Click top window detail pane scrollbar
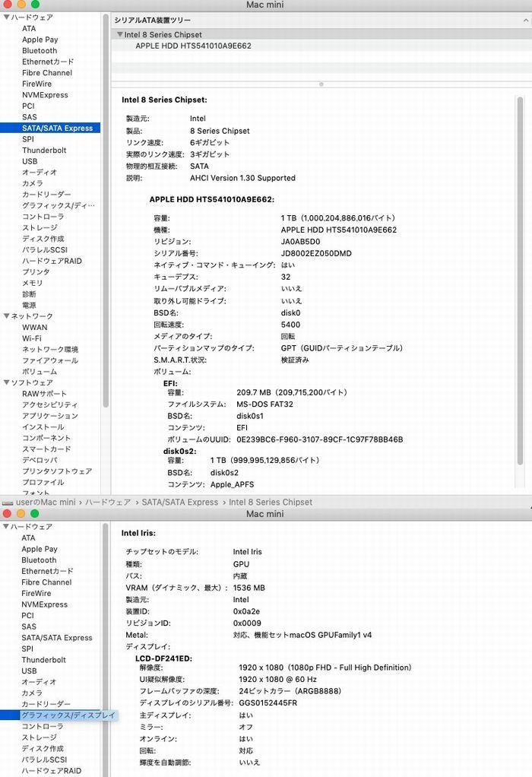532x777 pixels. click(x=520, y=281)
